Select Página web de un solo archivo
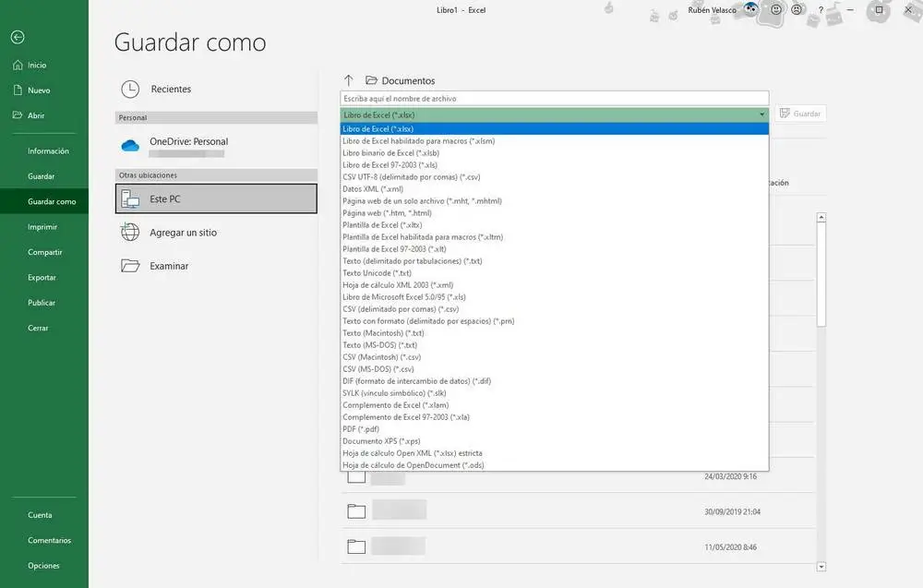 pyautogui.click(x=555, y=201)
